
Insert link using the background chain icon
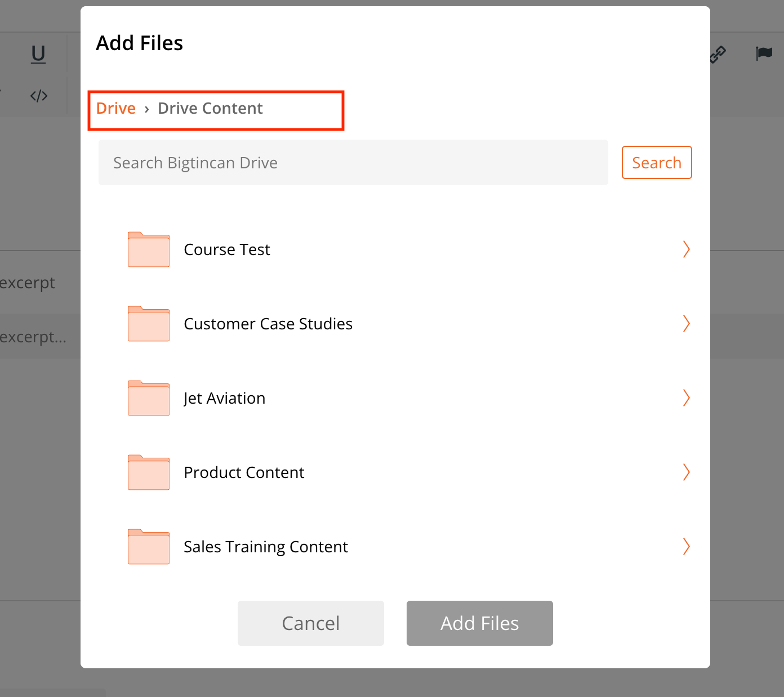[718, 54]
